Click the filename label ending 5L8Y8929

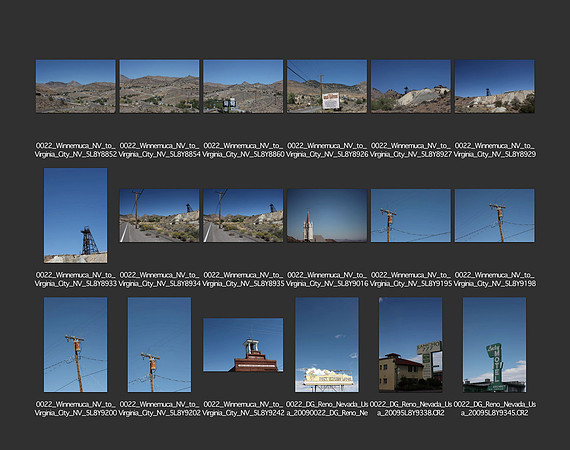tap(494, 150)
